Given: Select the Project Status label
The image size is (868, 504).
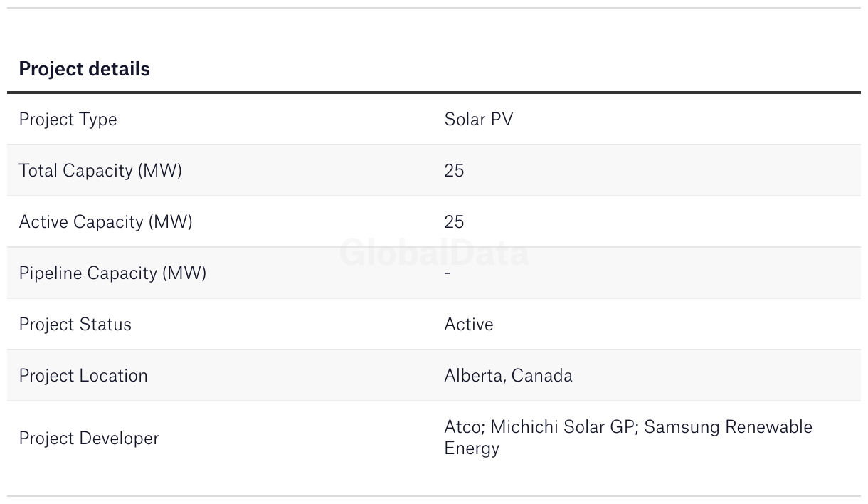Looking at the screenshot, I should [75, 325].
